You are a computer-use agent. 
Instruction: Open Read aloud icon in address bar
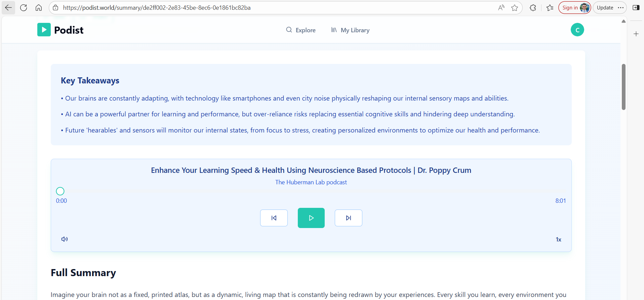click(501, 8)
